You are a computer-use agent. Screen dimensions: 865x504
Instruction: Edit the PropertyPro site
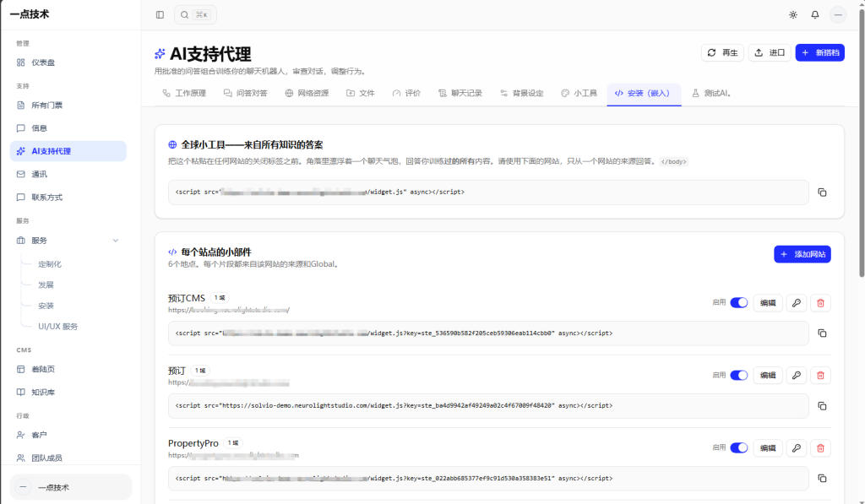768,447
